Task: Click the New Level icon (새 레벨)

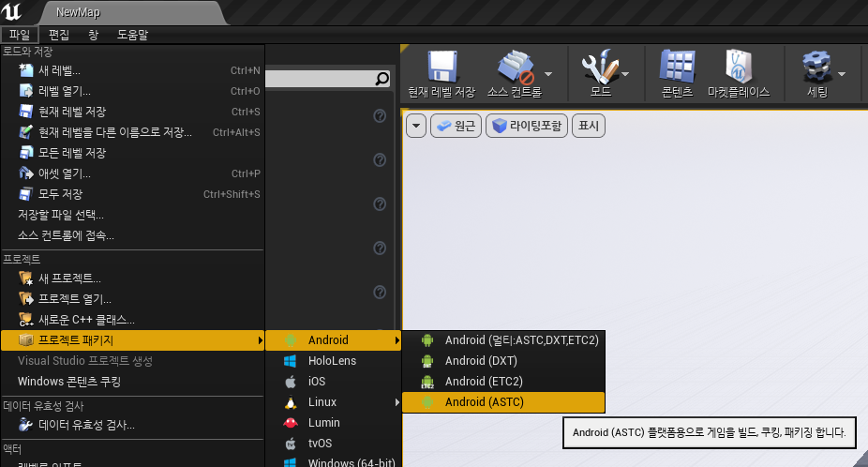Action: [x=26, y=70]
